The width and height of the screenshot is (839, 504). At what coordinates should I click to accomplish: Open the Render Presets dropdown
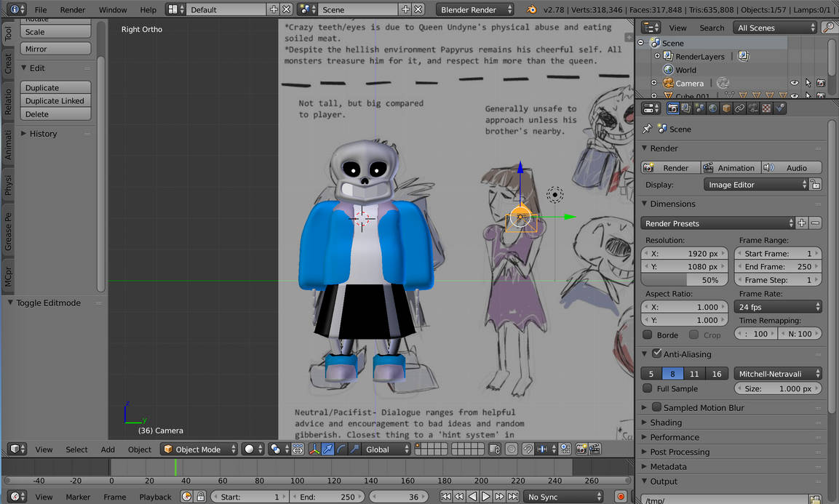[x=717, y=223]
